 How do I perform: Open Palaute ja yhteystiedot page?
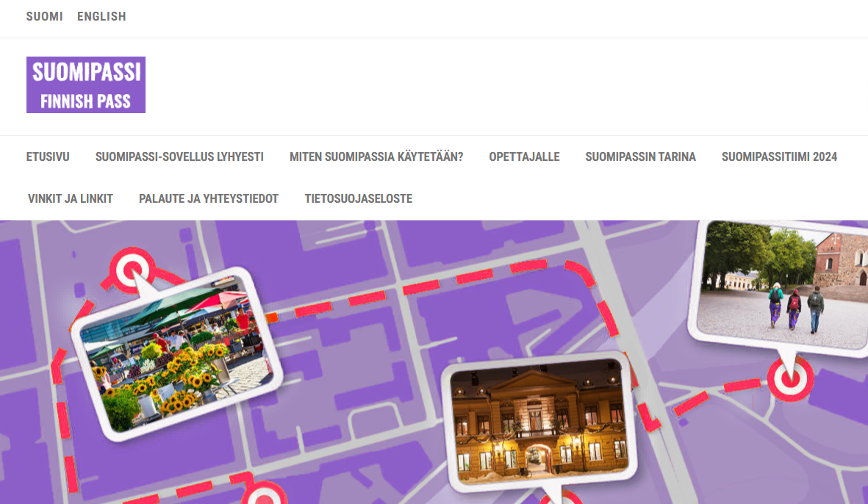(x=209, y=198)
